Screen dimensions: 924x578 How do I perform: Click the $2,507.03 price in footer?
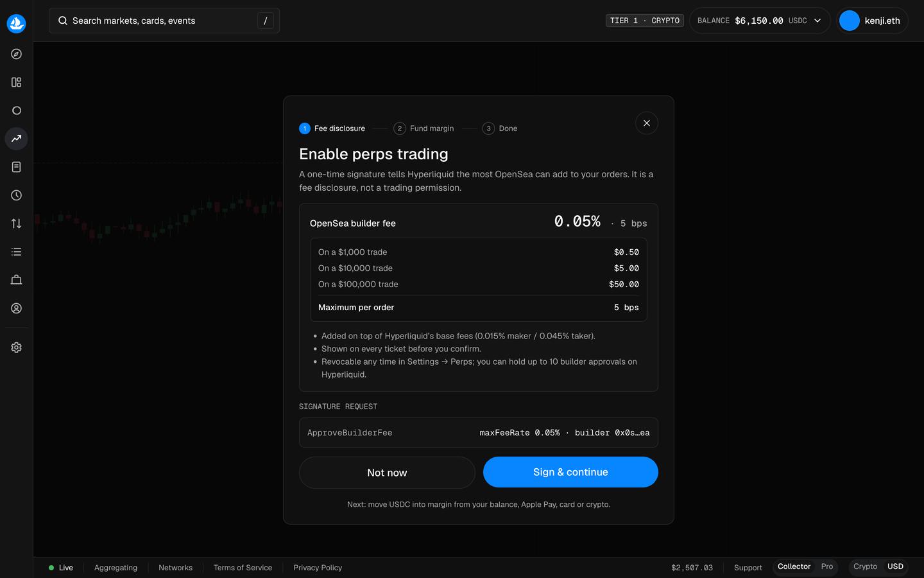point(692,568)
